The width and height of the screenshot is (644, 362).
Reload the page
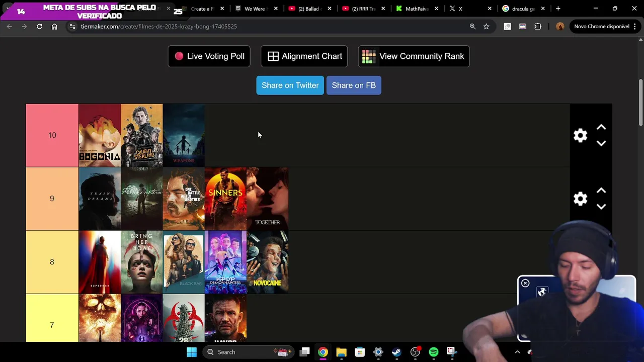point(39,26)
